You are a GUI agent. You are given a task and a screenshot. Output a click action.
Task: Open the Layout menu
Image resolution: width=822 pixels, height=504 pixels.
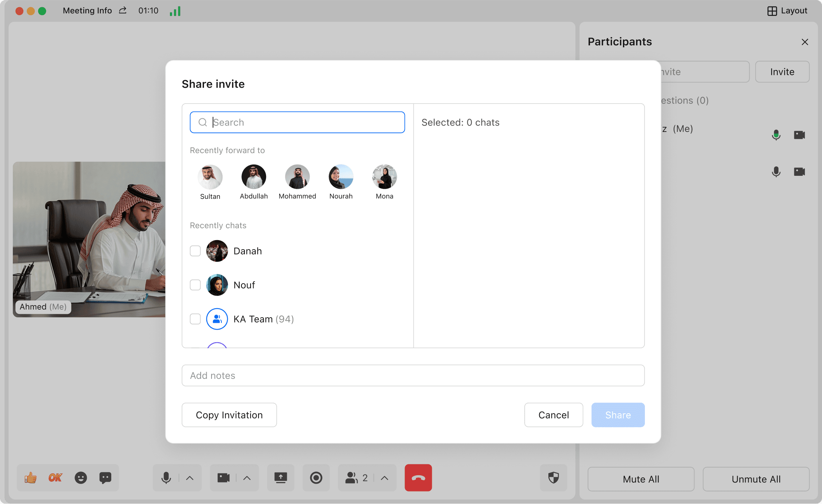[787, 11]
